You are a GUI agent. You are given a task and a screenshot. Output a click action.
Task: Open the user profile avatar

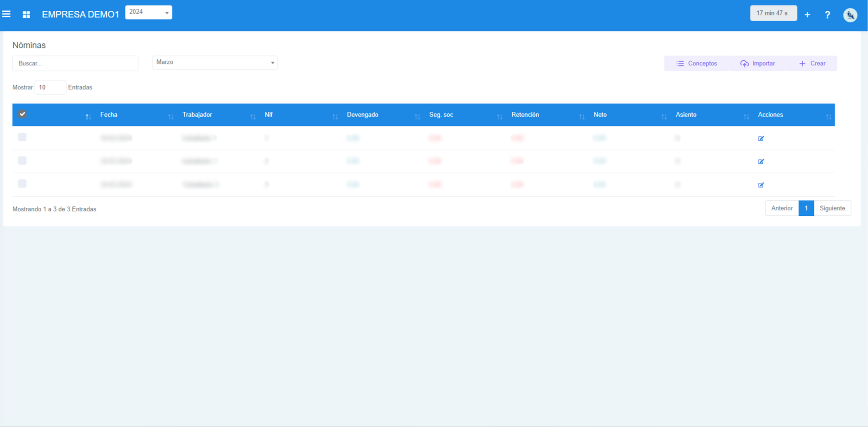coord(850,15)
